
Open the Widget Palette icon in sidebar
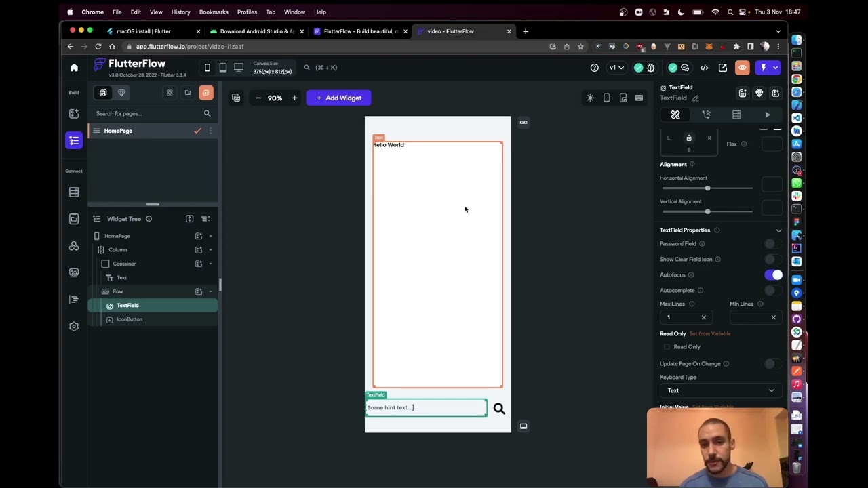74,113
